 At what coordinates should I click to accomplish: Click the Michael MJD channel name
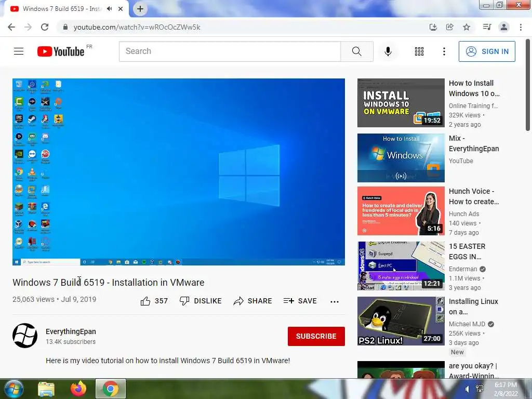pyautogui.click(x=467, y=324)
